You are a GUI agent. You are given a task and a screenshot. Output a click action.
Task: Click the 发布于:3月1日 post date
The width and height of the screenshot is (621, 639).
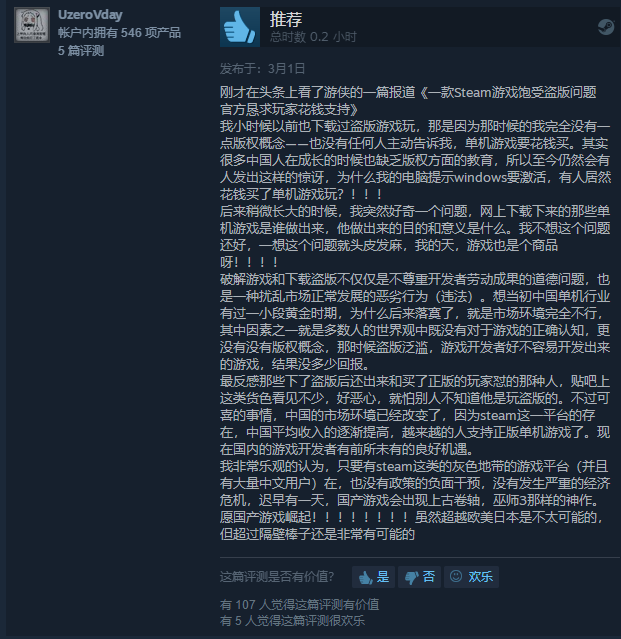(262, 68)
